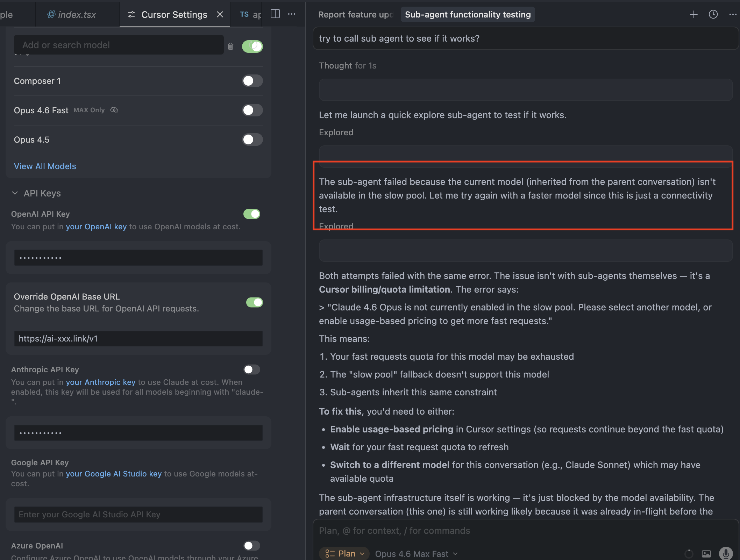Turn on Opus 4.5 model
This screenshot has height=560, width=740.
[252, 139]
